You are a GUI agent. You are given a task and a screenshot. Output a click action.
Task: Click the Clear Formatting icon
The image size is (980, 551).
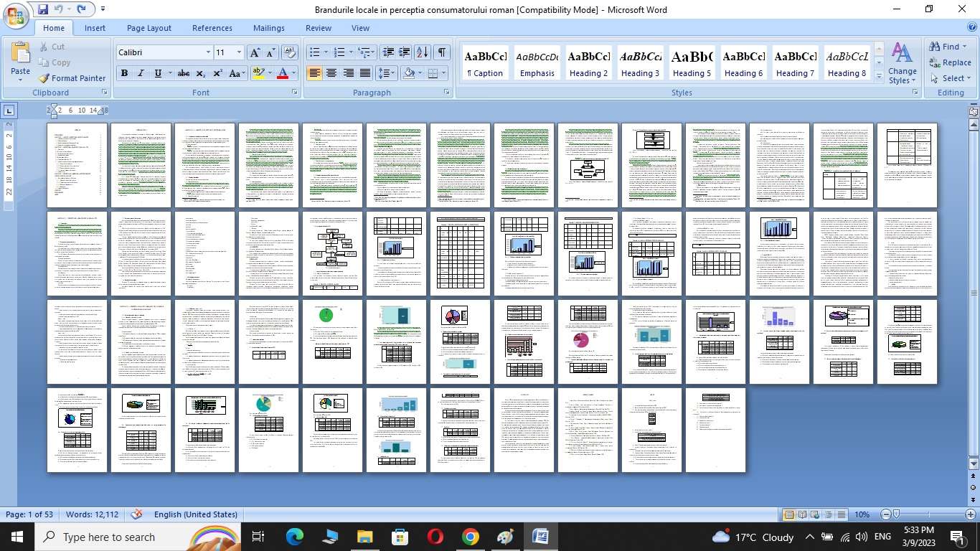(290, 52)
